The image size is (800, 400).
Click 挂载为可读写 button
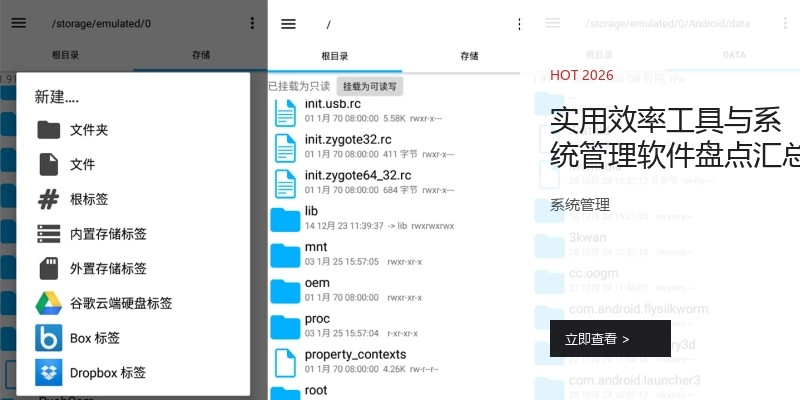point(370,87)
